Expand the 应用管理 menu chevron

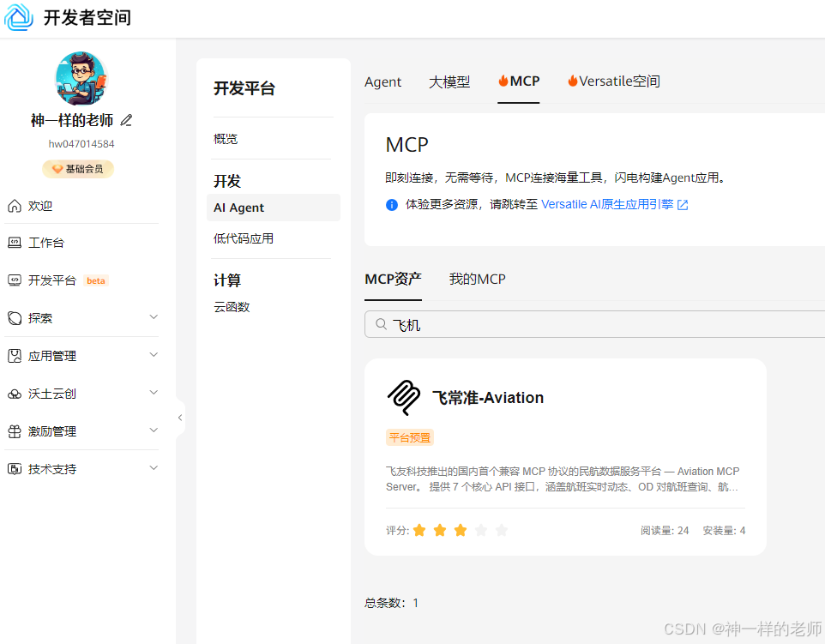coord(154,355)
